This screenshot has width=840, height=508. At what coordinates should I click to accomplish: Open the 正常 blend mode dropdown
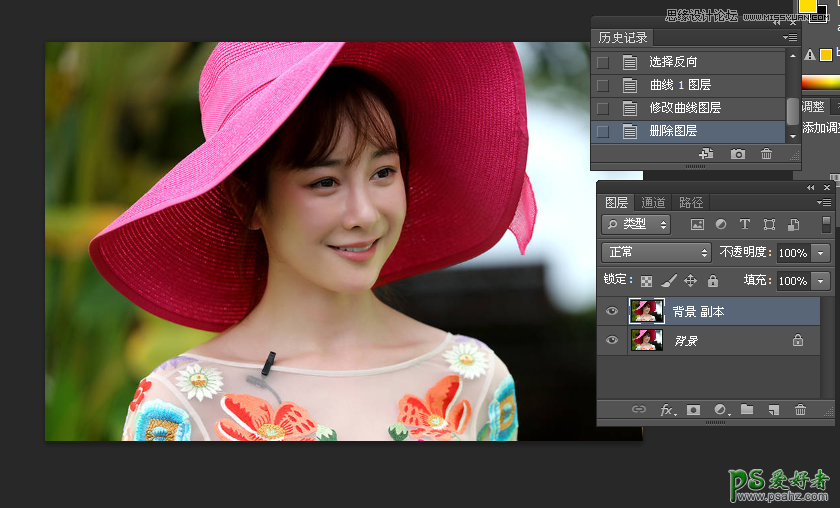pos(656,253)
